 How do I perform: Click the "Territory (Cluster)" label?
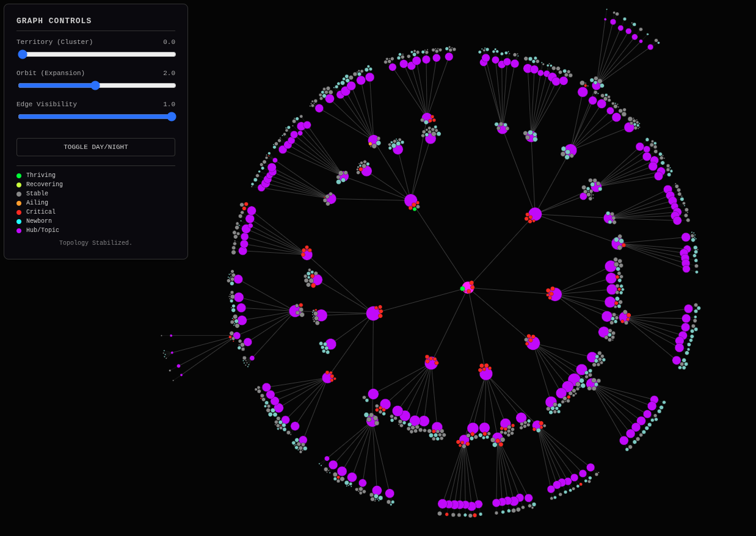pyautogui.click(x=55, y=42)
